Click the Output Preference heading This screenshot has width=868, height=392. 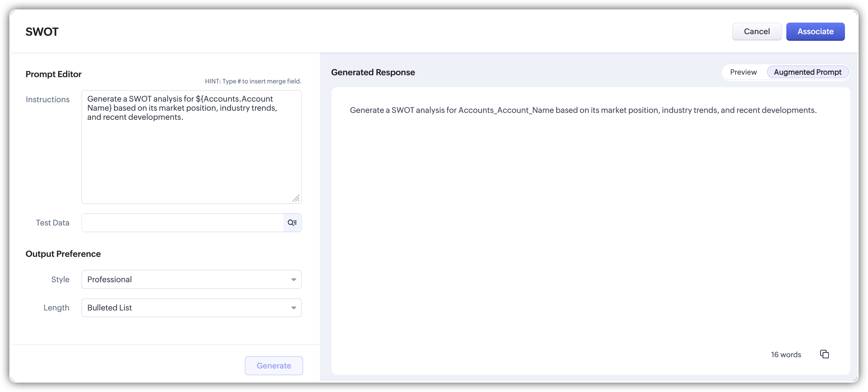(x=63, y=254)
